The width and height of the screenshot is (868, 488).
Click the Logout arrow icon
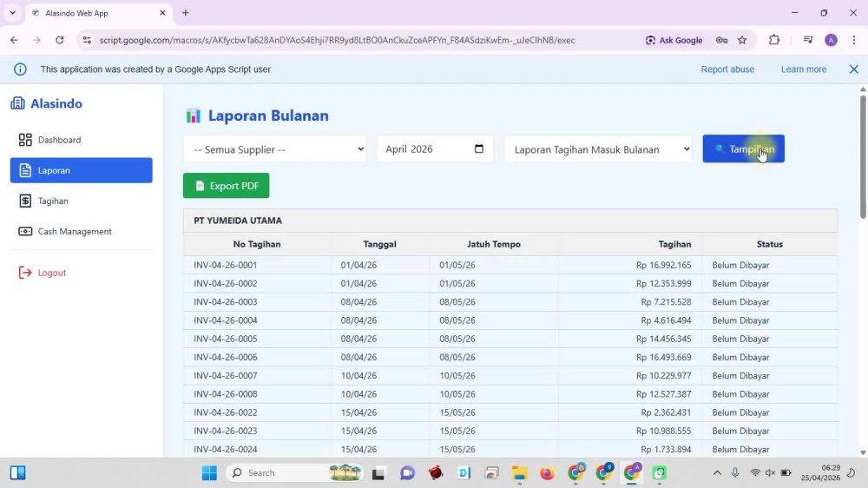pyautogui.click(x=25, y=273)
